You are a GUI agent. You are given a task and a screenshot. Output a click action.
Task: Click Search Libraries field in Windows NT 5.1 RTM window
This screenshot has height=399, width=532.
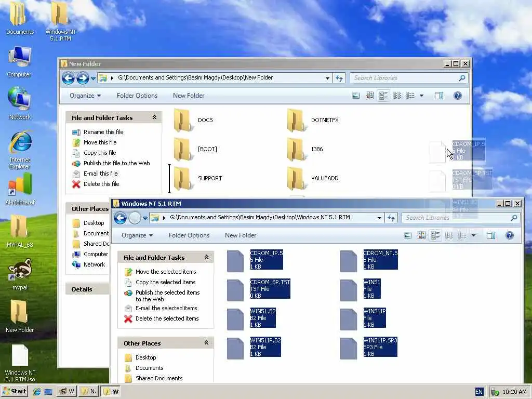(x=456, y=218)
